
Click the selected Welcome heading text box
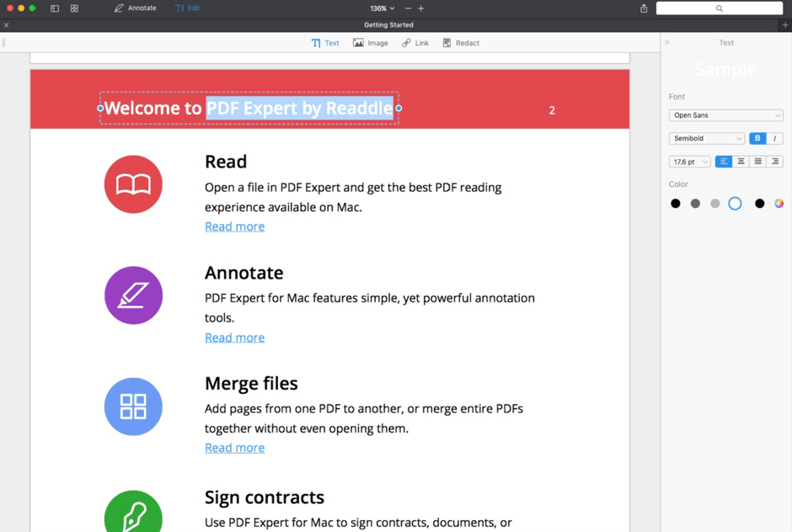click(249, 108)
